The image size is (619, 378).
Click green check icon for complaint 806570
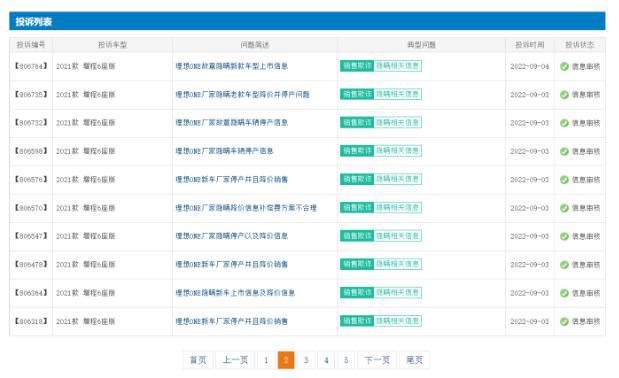564,208
